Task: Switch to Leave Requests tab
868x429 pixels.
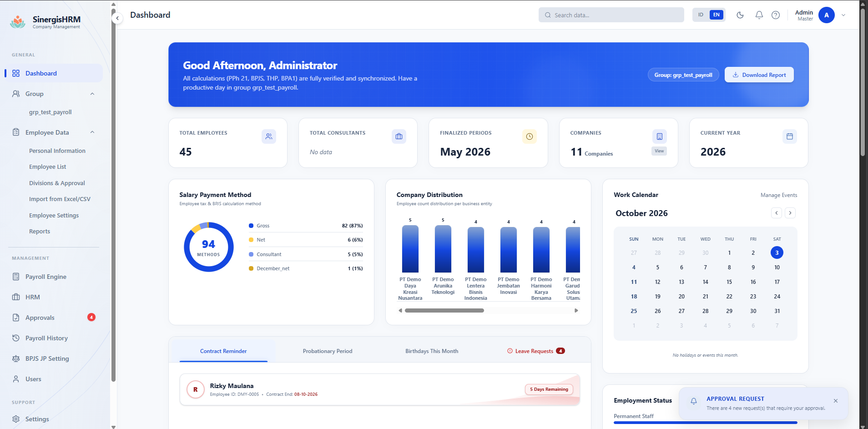Action: point(536,351)
